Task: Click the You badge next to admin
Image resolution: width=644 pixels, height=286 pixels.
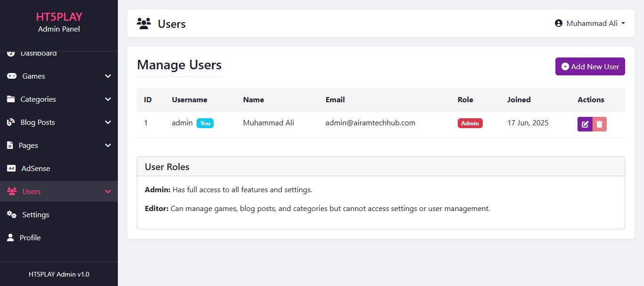Action: (205, 123)
